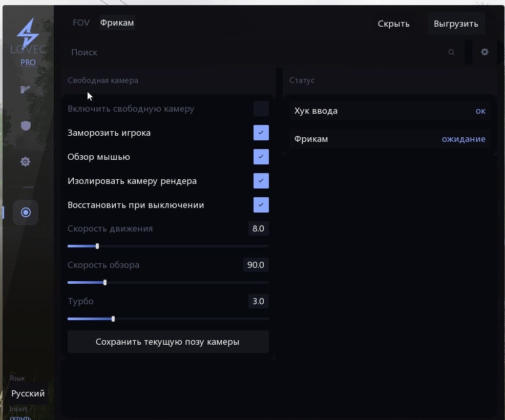Open the shield section in the sidebar
This screenshot has width=505, height=420.
[x=25, y=125]
